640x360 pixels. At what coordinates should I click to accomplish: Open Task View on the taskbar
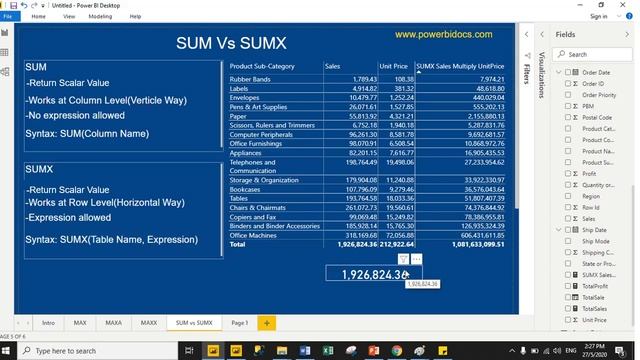point(189,351)
